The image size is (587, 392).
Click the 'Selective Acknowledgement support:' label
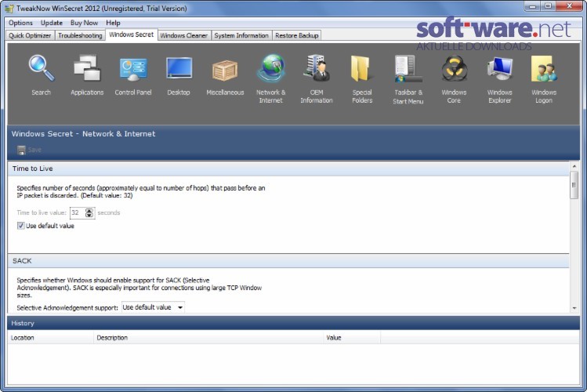tap(67, 308)
